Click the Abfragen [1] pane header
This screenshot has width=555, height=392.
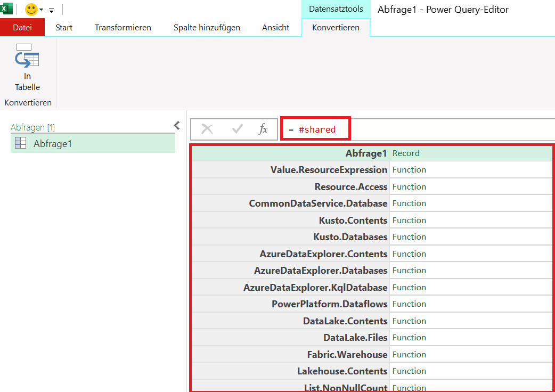coord(32,127)
